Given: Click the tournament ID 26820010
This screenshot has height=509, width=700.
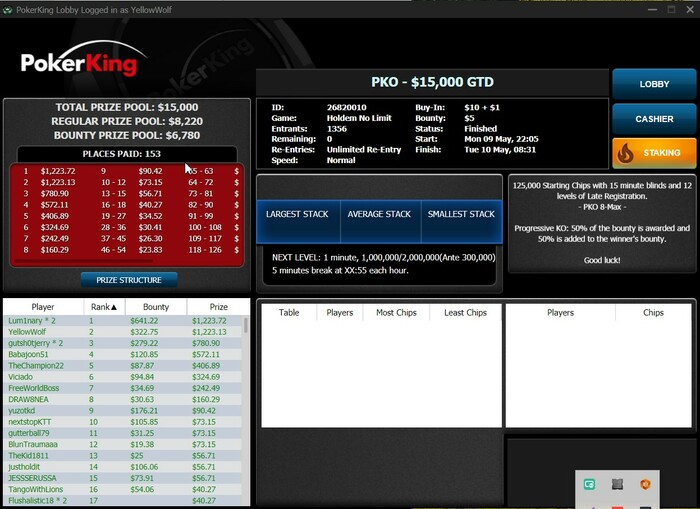Looking at the screenshot, I should tap(346, 107).
